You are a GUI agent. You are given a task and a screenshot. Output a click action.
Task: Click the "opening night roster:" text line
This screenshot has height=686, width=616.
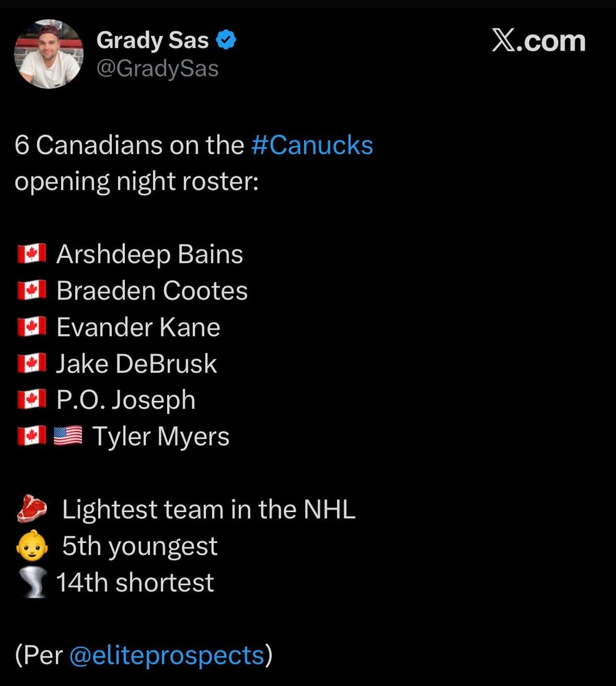pos(136,181)
